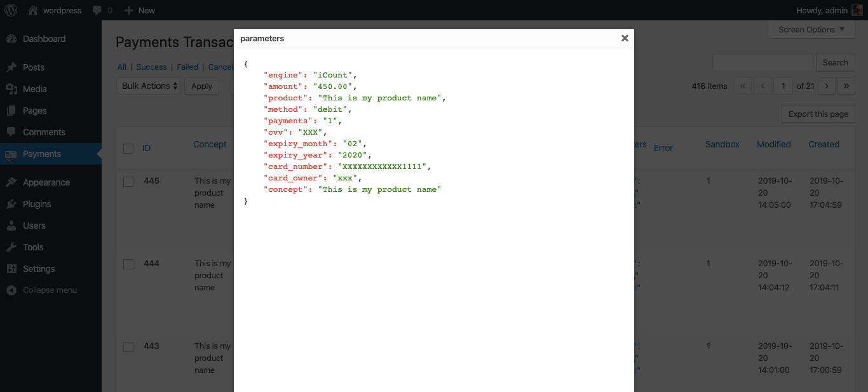Click the "416 items" count
Screen dimensions: 868x392
(709, 86)
